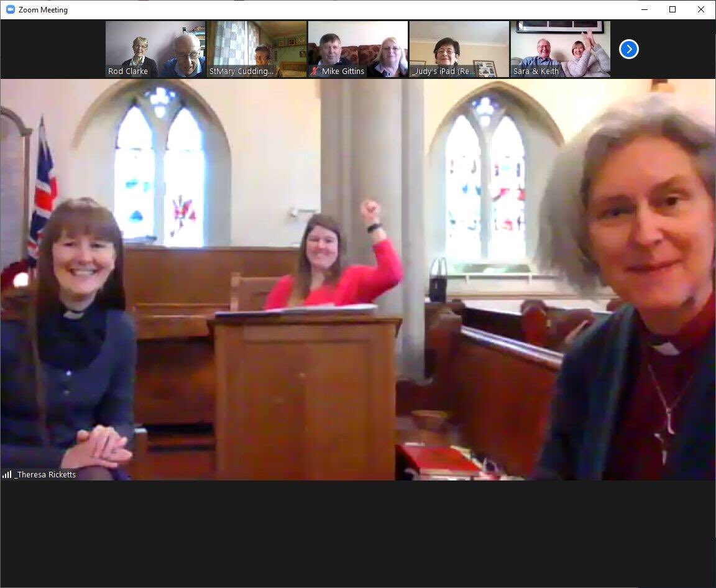Select Mike Gittins' video thumbnail
Screen dimensions: 716x588
[x=358, y=49]
